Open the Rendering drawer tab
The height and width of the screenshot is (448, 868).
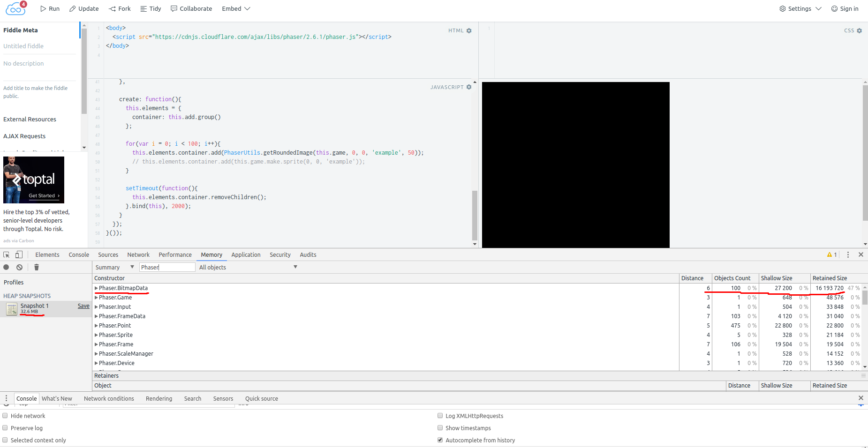159,398
